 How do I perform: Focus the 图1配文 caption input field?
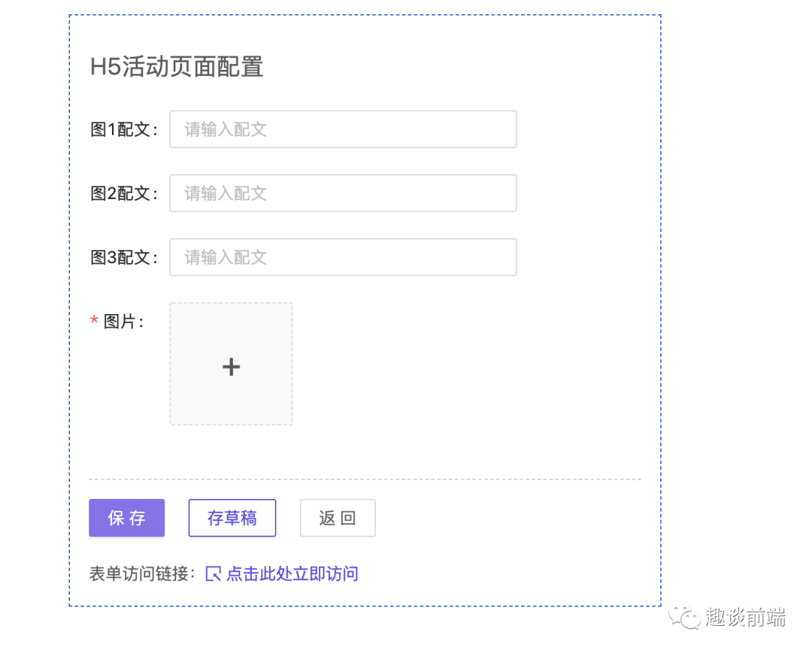pos(343,128)
